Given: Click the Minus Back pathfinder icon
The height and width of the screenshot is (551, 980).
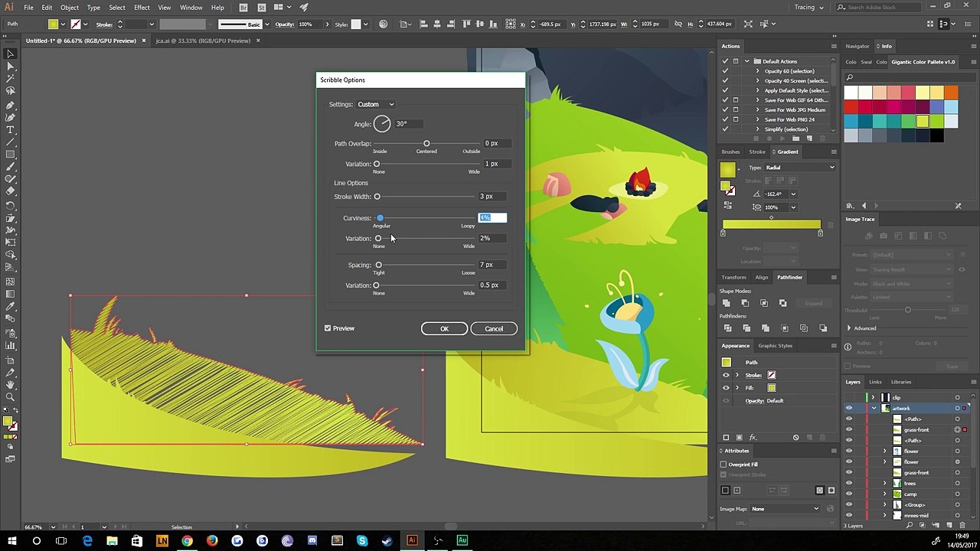Looking at the screenshot, I should [x=823, y=328].
